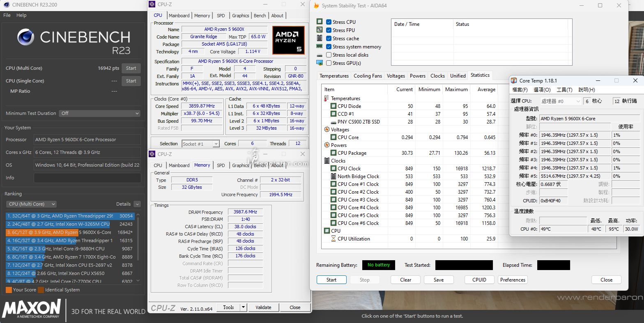This screenshot has width=644, height=323.
Task: Open the Selection Socket #1 dropdown in CPU-Z
Action: click(x=200, y=144)
